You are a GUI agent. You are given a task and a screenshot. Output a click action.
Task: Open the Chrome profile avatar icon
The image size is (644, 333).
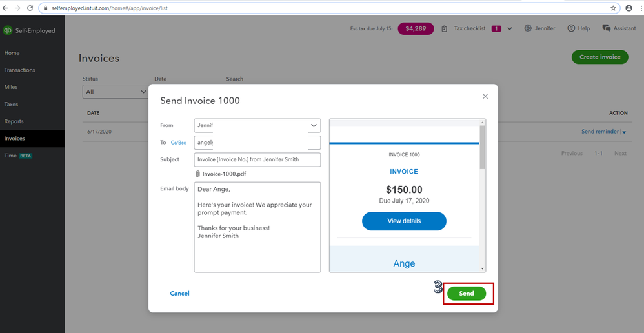(629, 8)
